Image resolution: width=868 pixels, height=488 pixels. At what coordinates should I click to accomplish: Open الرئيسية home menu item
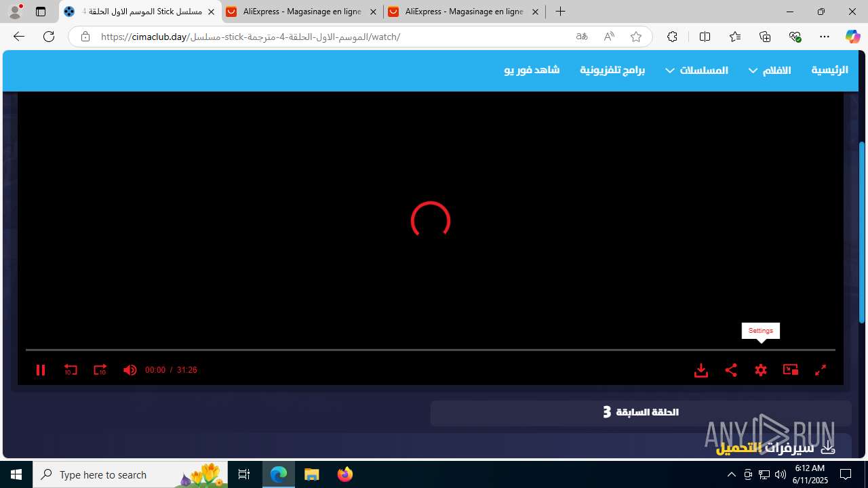click(x=829, y=70)
